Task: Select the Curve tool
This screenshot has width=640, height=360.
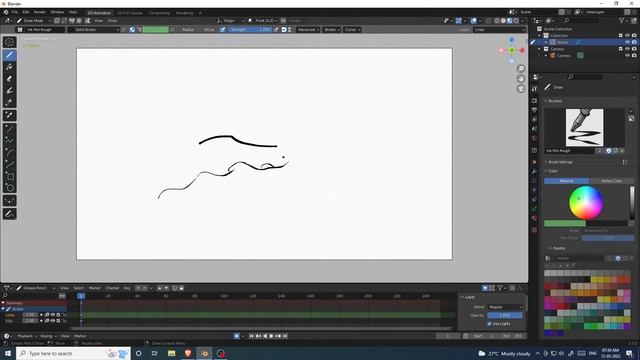Action: click(9, 164)
